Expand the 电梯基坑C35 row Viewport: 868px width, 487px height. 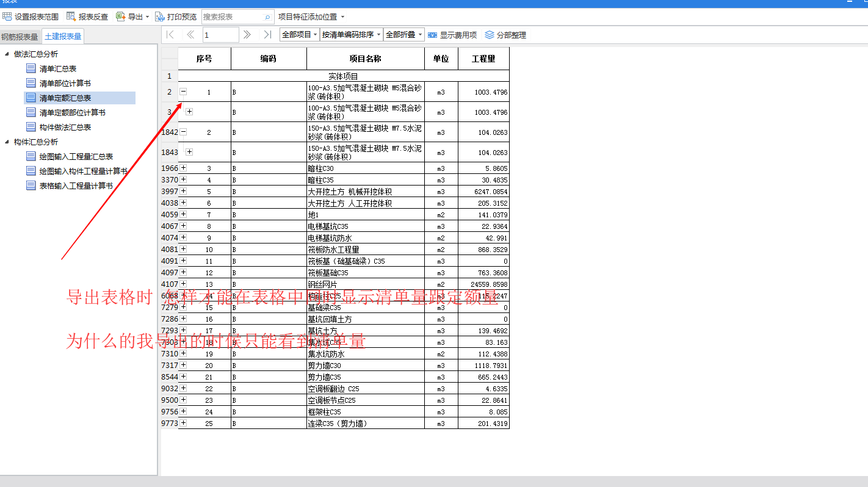point(183,226)
